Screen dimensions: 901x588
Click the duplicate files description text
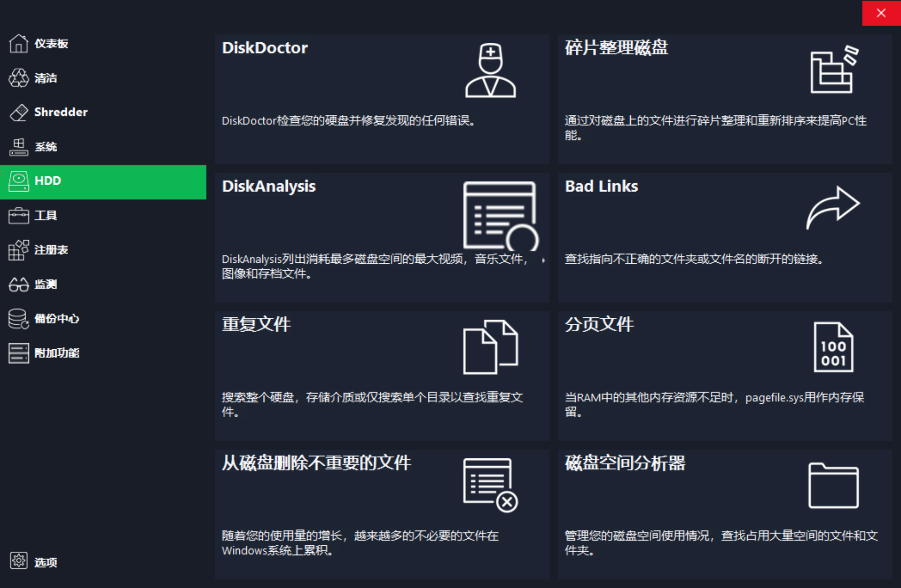pos(372,404)
